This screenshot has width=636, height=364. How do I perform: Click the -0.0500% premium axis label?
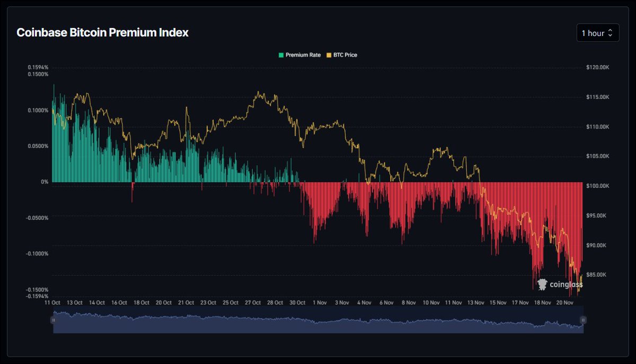pos(37,218)
